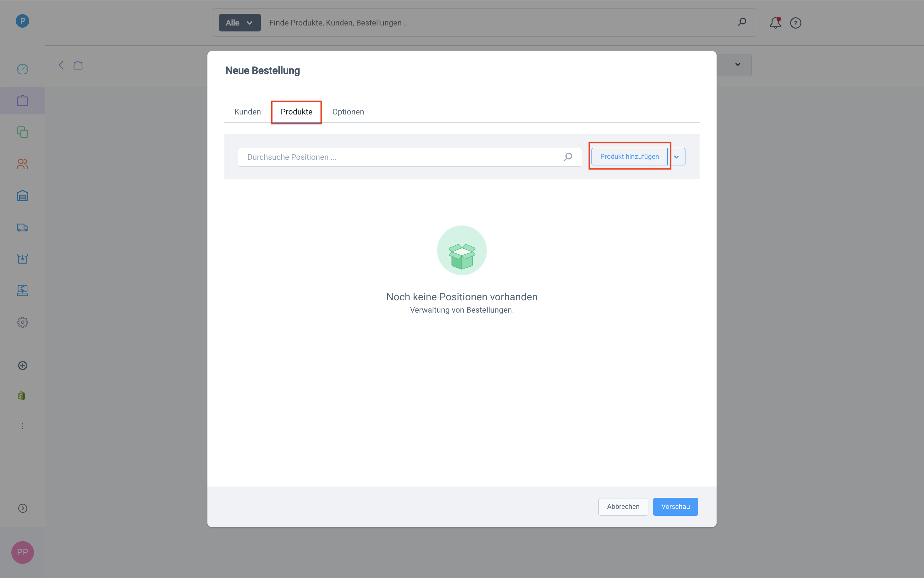Expand the Alle search filter dropdown
The height and width of the screenshot is (578, 924).
pyautogui.click(x=239, y=23)
